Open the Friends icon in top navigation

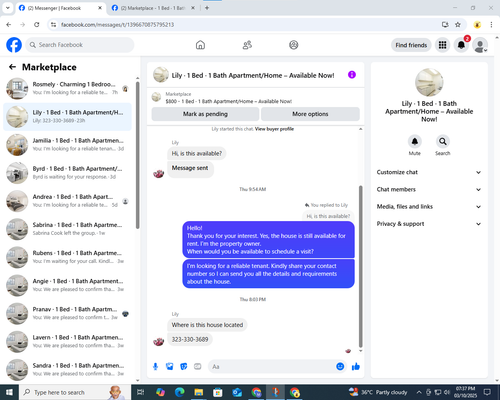click(x=247, y=45)
